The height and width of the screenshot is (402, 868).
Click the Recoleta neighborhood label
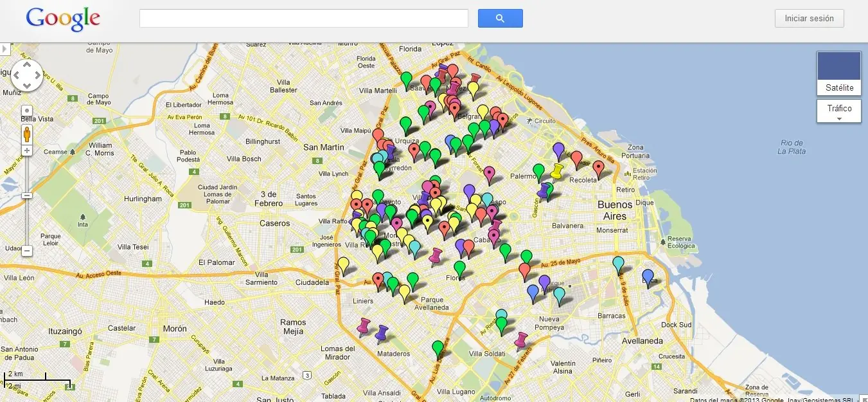tap(583, 180)
